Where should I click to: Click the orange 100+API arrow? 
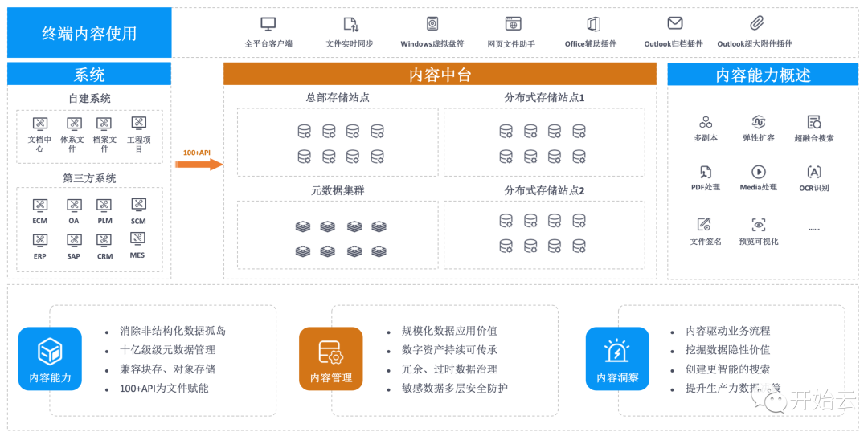[x=199, y=164]
